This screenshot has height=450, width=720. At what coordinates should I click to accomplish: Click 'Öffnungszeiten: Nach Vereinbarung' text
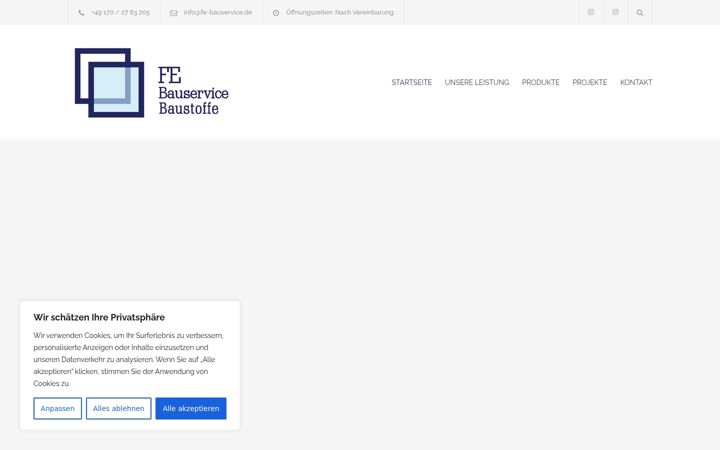click(340, 12)
